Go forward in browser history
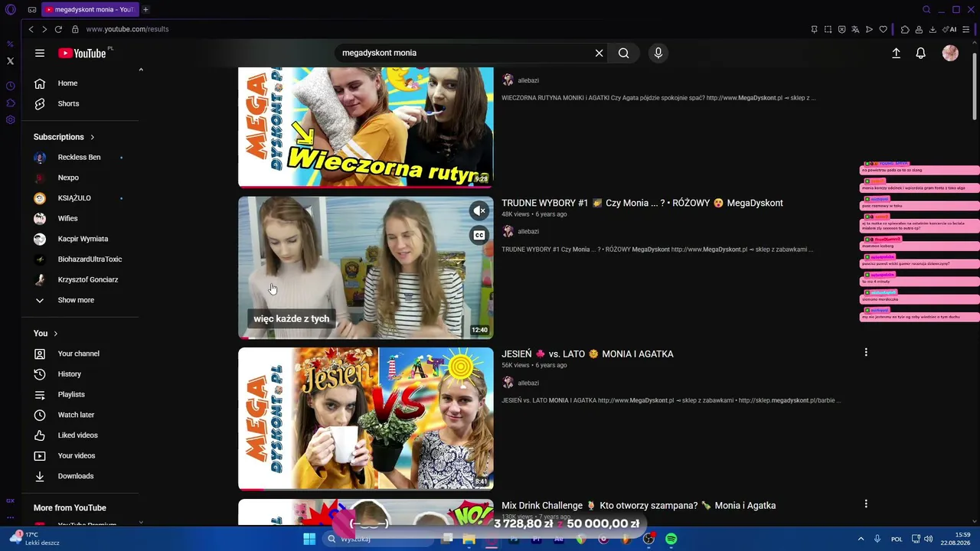Image resolution: width=980 pixels, height=551 pixels. (44, 29)
